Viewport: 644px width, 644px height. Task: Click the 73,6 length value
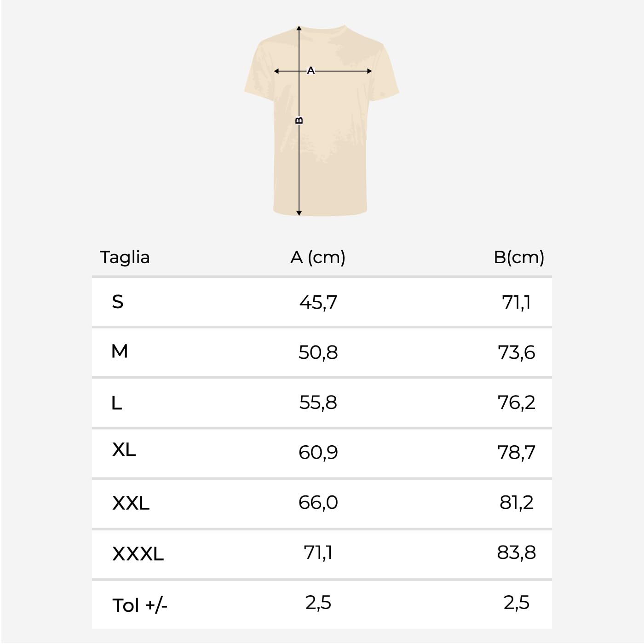click(x=517, y=353)
